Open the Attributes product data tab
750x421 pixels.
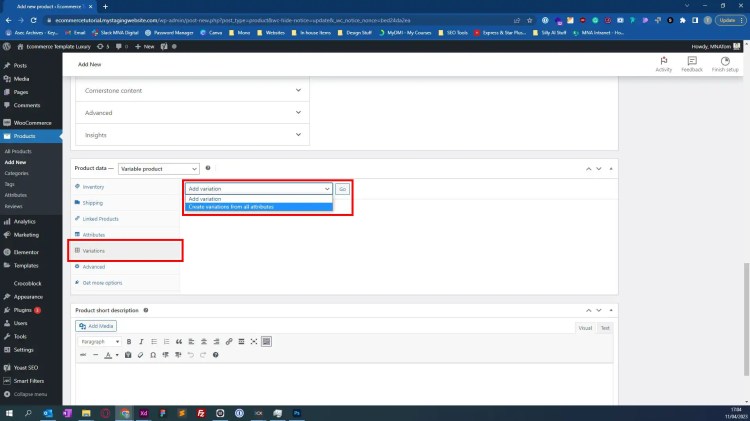pyautogui.click(x=126, y=235)
